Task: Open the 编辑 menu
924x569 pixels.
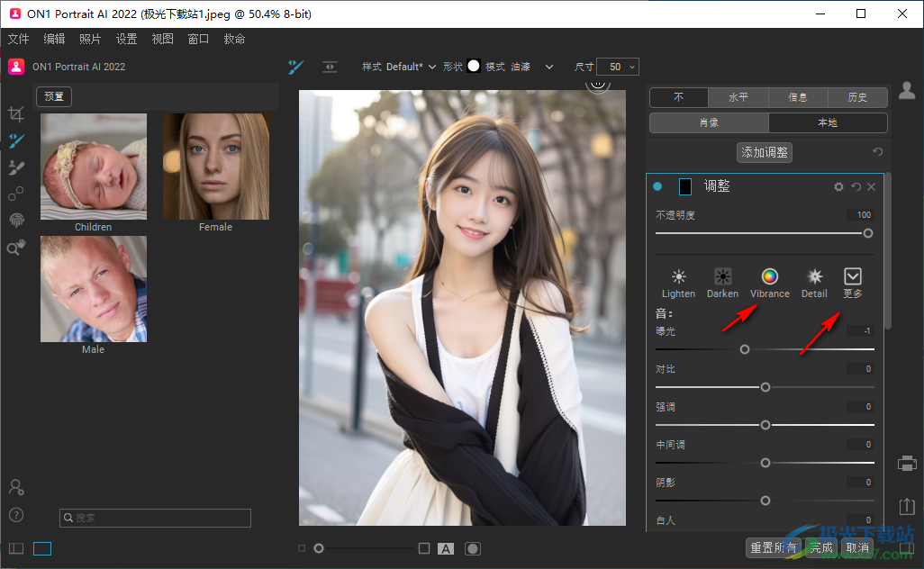Action: click(x=54, y=39)
